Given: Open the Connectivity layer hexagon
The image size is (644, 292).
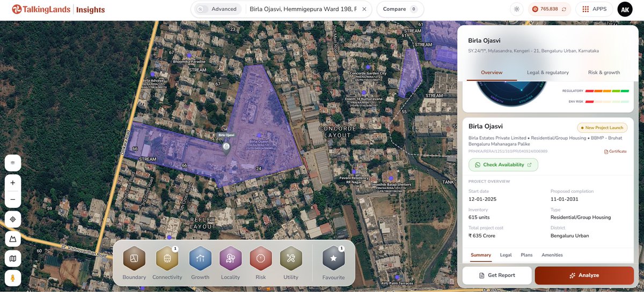Looking at the screenshot, I should [x=167, y=259].
